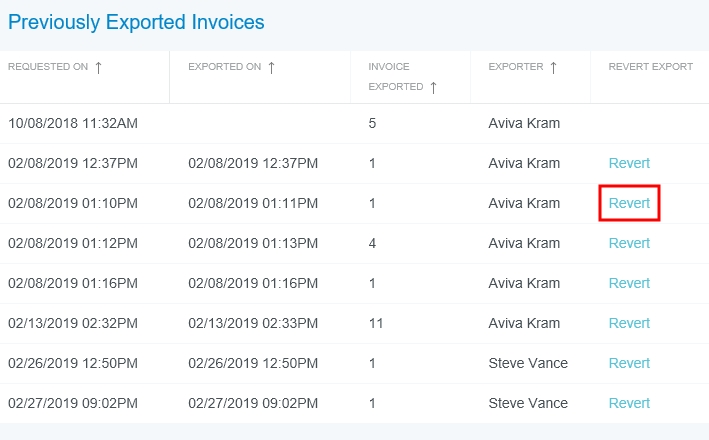Click the Revert Export column header
This screenshot has height=440, width=709.
click(x=650, y=67)
